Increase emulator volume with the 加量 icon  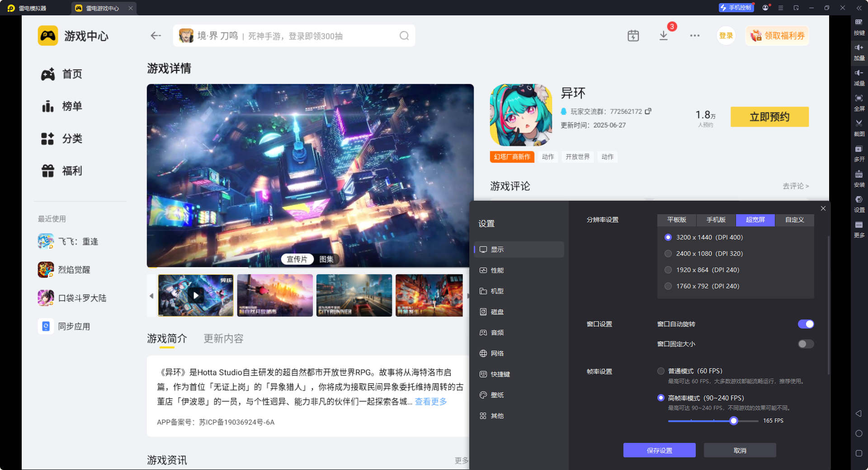point(859,52)
